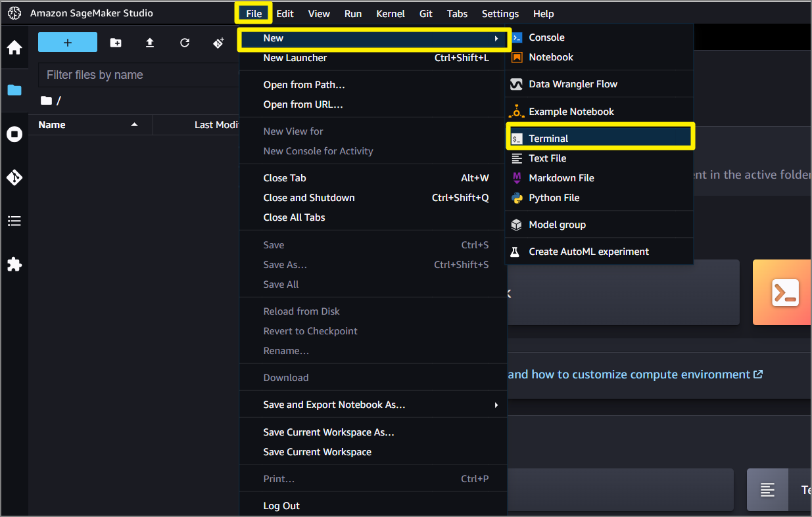The height and width of the screenshot is (517, 812).
Task: Sort files by Name column header
Action: (91, 125)
